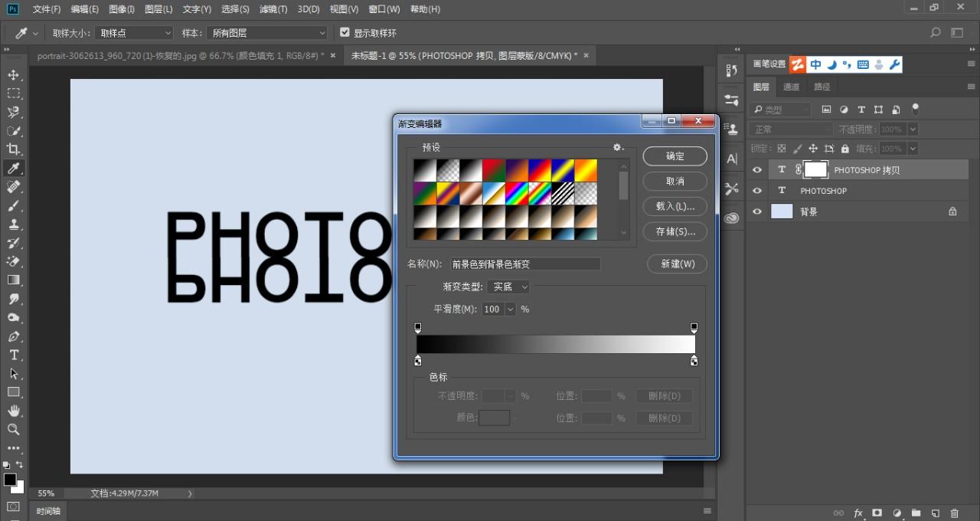Select the Pen tool
The image size is (980, 521).
click(14, 336)
